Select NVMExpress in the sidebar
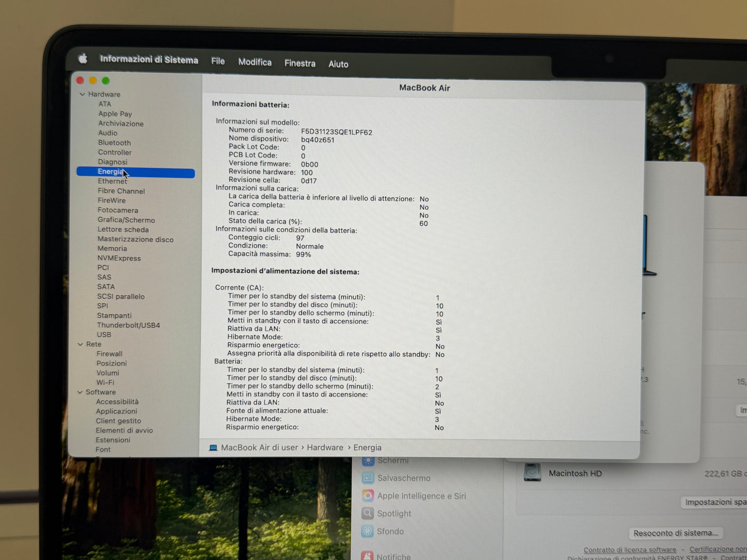 click(x=119, y=258)
